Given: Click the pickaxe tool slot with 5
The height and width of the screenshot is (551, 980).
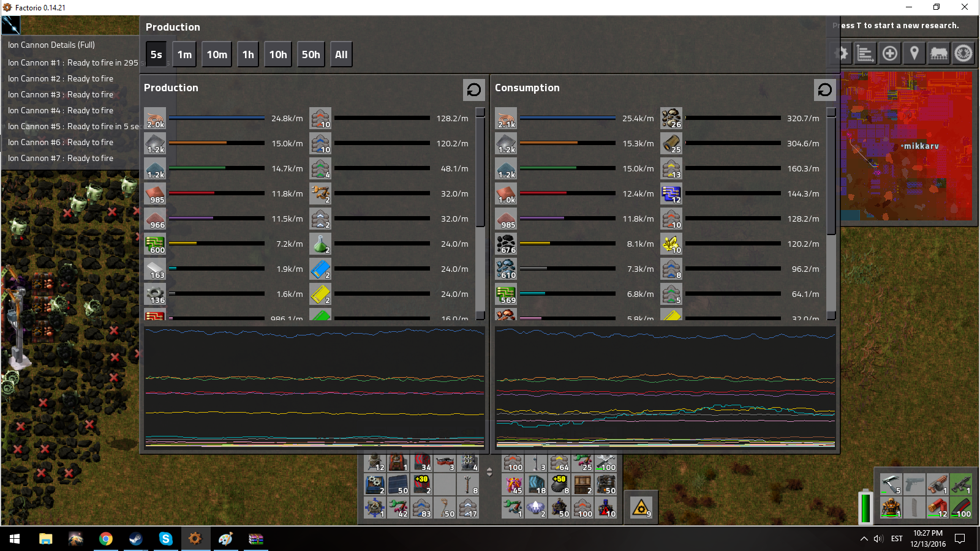Looking at the screenshot, I should (891, 484).
